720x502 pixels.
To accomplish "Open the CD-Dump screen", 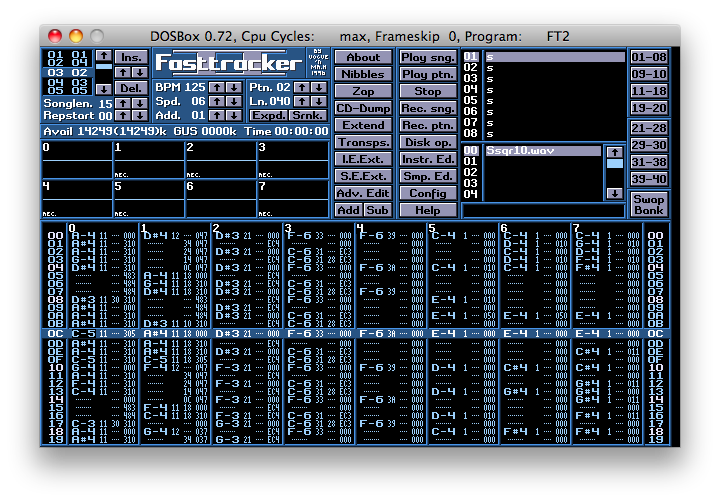I will coord(363,108).
